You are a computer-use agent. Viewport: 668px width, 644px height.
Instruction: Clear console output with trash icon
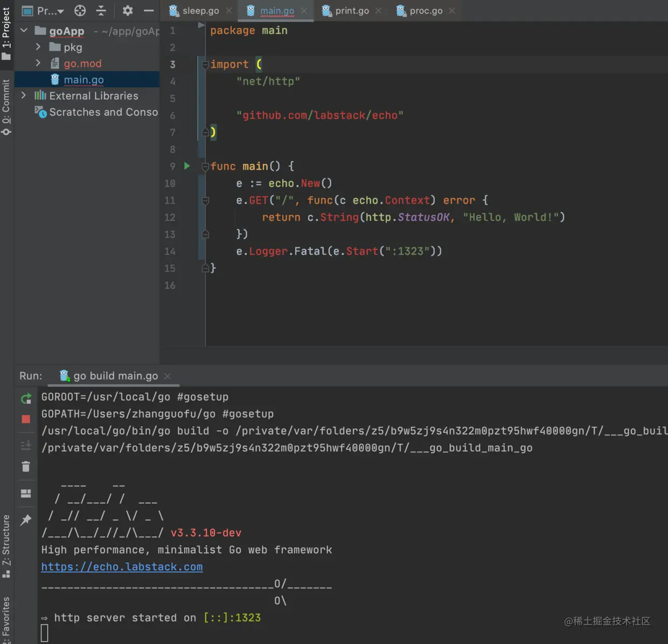(26, 466)
